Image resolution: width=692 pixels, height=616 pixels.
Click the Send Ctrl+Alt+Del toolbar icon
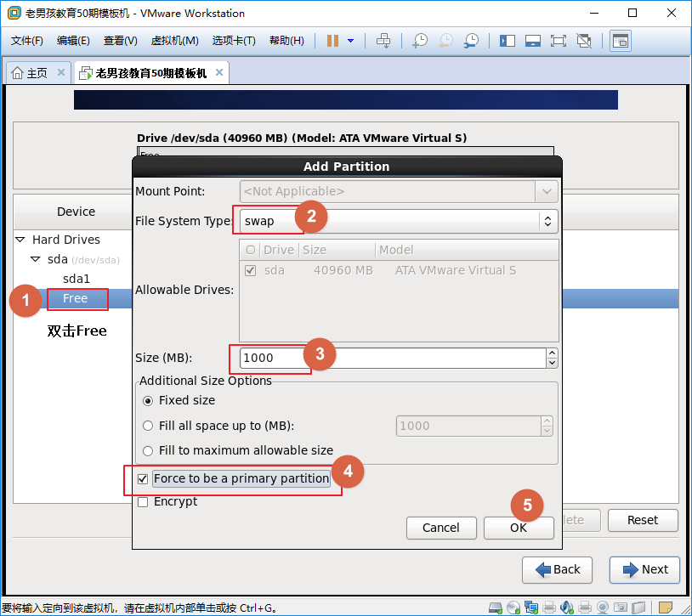click(383, 41)
